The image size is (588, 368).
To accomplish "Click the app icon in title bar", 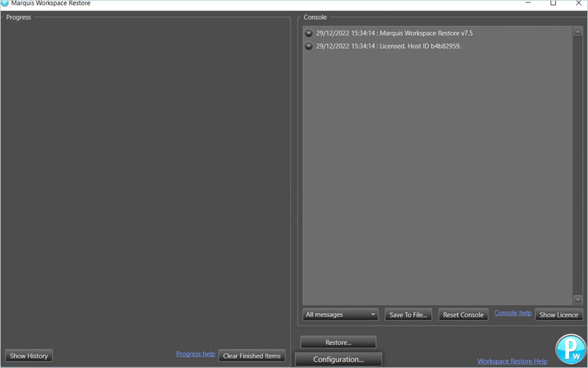I will tap(5, 3).
